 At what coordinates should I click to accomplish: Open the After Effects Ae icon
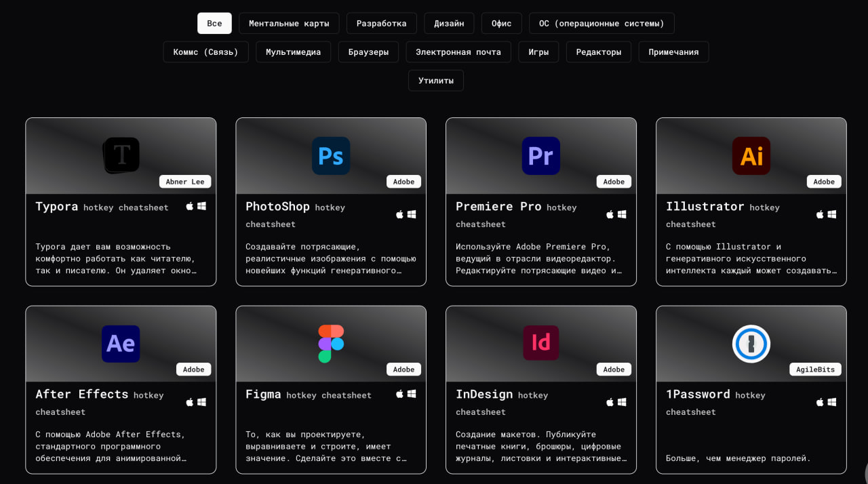121,344
